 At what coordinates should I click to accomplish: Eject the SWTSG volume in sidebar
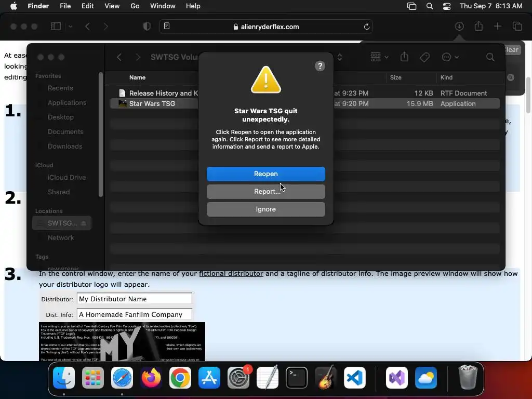pos(84,223)
